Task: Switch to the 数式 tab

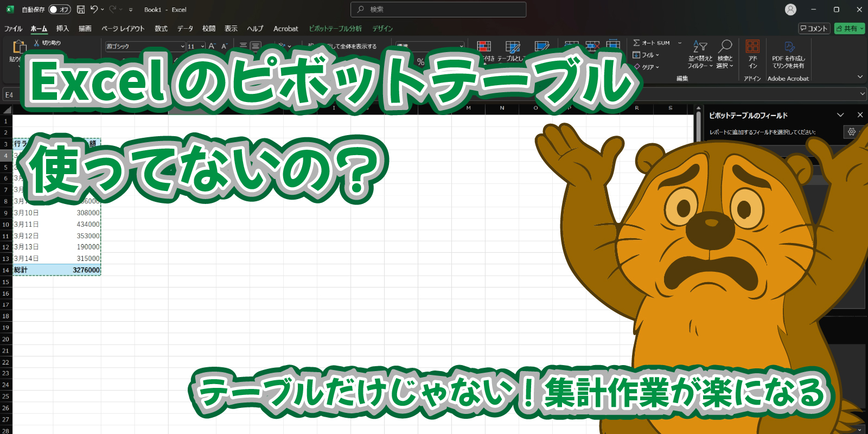Action: coord(161,29)
